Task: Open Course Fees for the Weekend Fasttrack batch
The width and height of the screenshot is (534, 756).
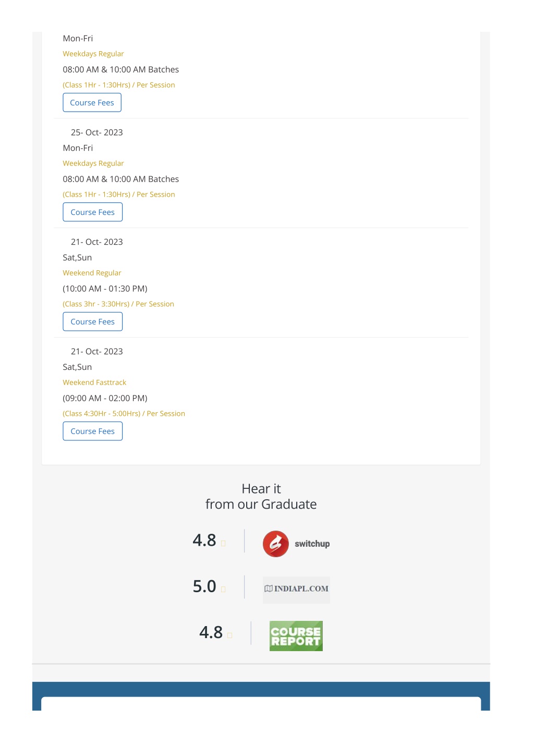Action: pos(93,431)
